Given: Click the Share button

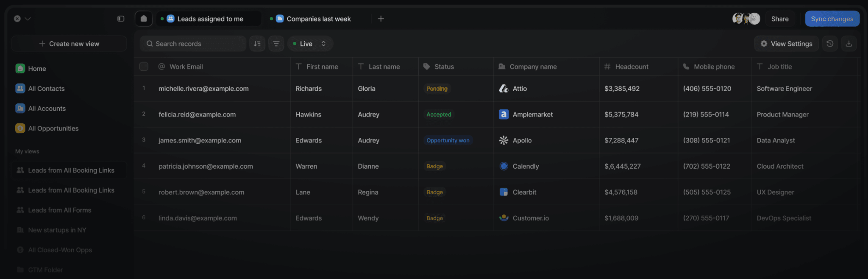Looking at the screenshot, I should coord(780,19).
